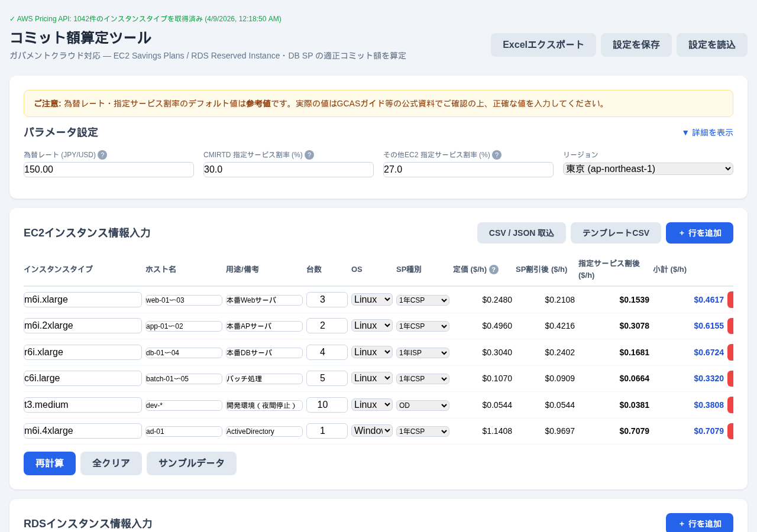757x532 pixels.
Task: Click the 設定を読込 button
Action: pyautogui.click(x=712, y=45)
